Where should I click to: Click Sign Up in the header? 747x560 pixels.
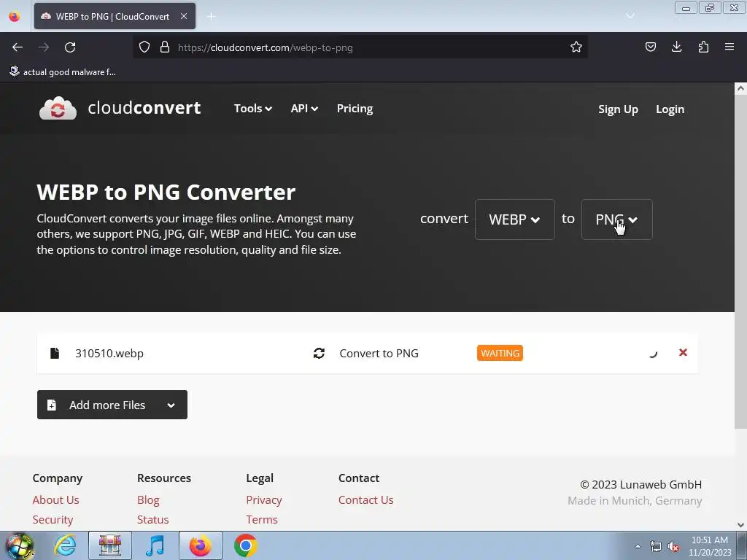click(618, 109)
